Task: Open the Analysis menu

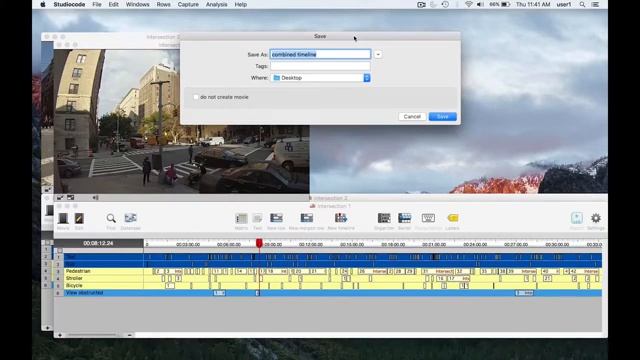Action: pos(216,4)
